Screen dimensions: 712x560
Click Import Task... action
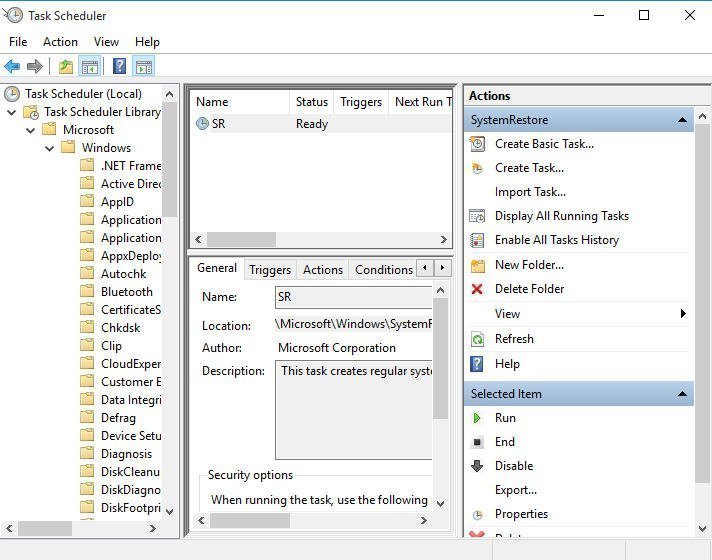pyautogui.click(x=530, y=192)
